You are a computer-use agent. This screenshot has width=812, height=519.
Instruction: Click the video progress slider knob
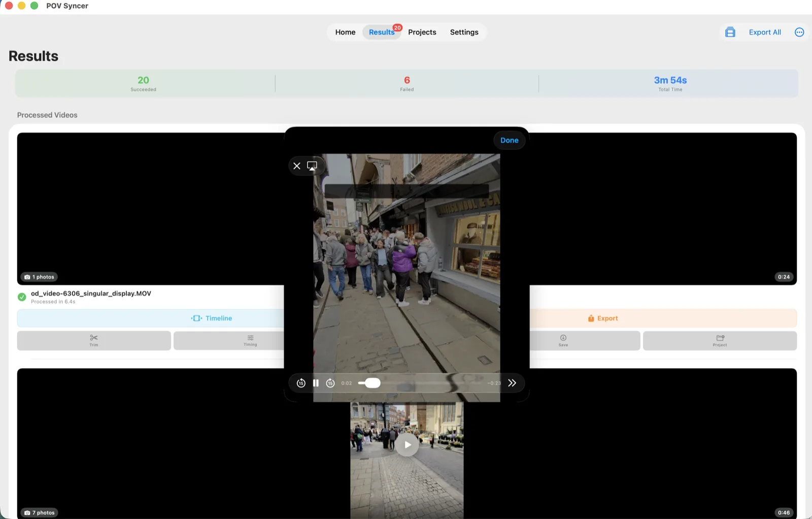[x=373, y=383]
